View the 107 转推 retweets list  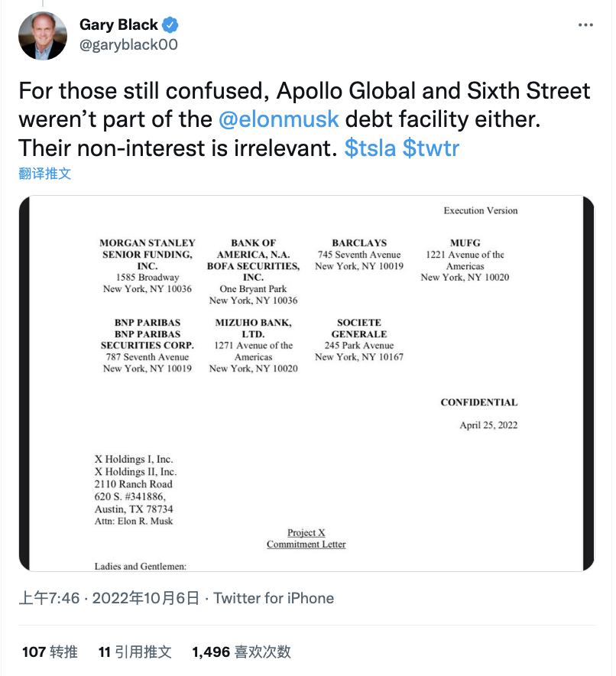click(x=50, y=652)
